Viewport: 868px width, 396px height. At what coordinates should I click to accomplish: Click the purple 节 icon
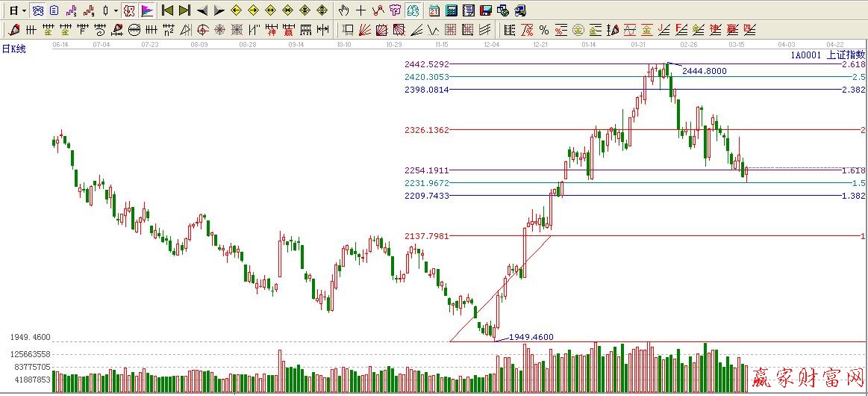396,10
